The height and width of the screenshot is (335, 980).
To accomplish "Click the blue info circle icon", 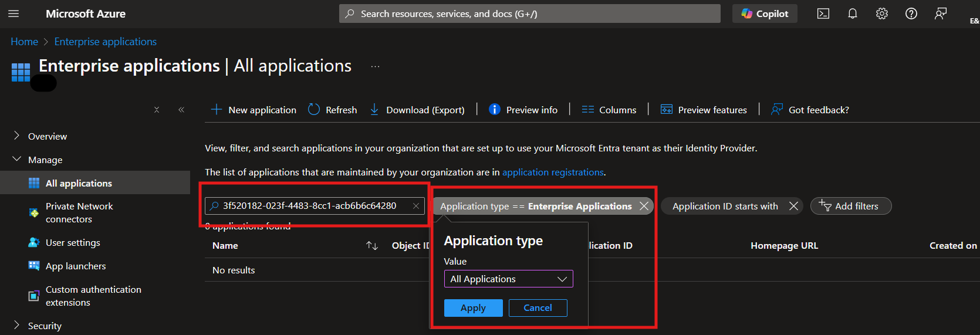I will click(495, 109).
